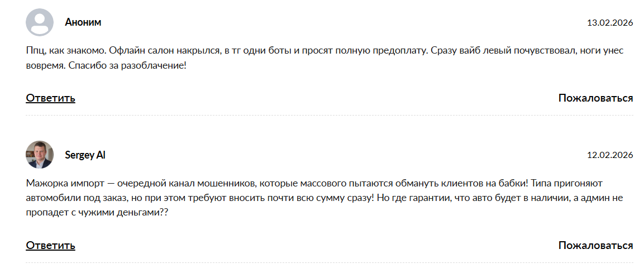Screen dimensions: 644x273
Task: Click the username Аноним
Action: pyautogui.click(x=83, y=23)
